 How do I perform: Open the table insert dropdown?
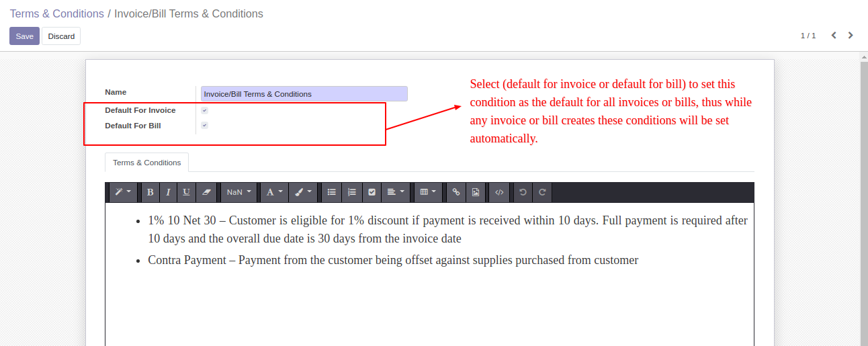(x=428, y=192)
